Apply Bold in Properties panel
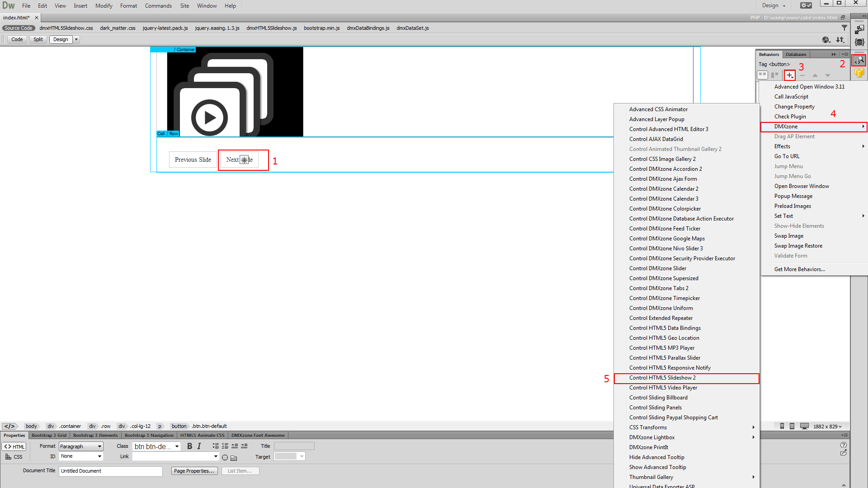This screenshot has height=488, width=868. click(x=189, y=446)
